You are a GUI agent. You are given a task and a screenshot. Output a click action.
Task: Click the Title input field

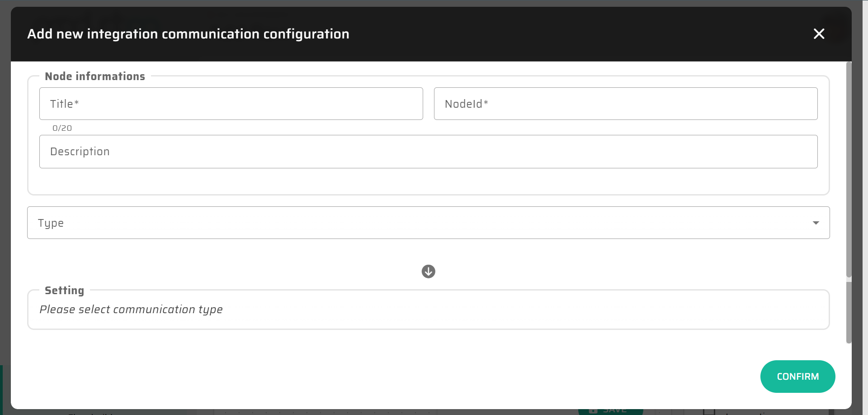pyautogui.click(x=231, y=104)
